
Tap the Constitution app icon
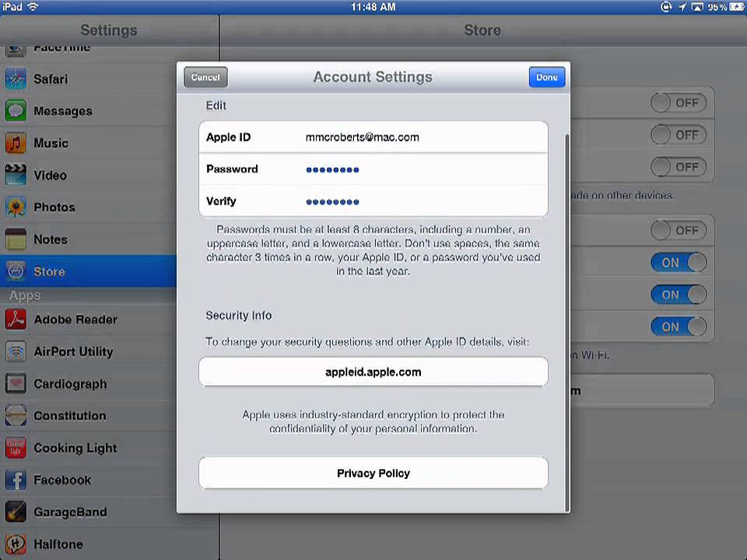pos(16,415)
